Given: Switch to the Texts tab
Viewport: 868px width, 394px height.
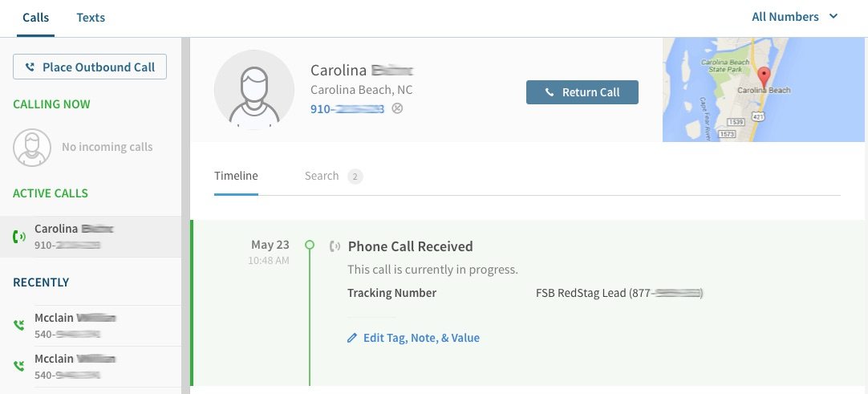Looking at the screenshot, I should tap(91, 18).
